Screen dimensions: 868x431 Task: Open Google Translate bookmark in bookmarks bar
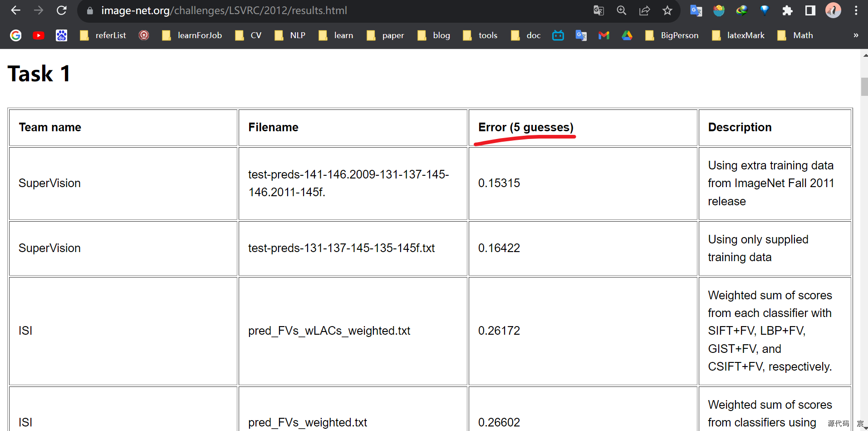(x=581, y=35)
